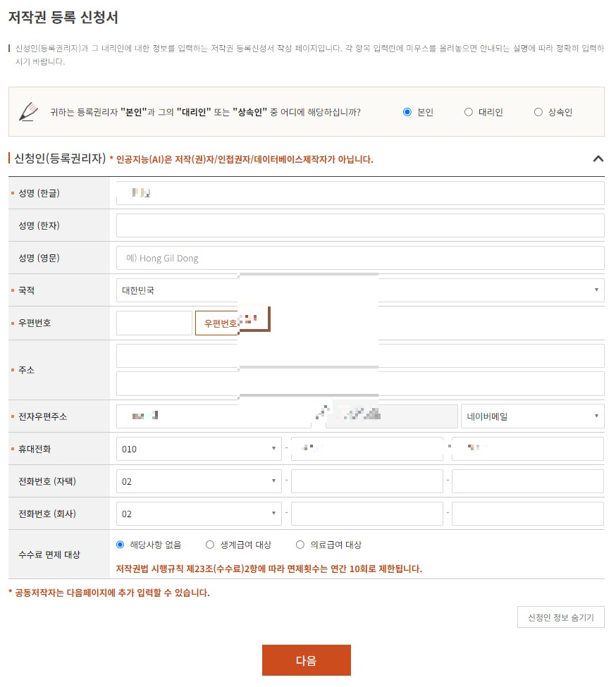Collapse the 신청인(등록권리자) section
Screen dimensions: 616x687
pyautogui.click(x=598, y=159)
